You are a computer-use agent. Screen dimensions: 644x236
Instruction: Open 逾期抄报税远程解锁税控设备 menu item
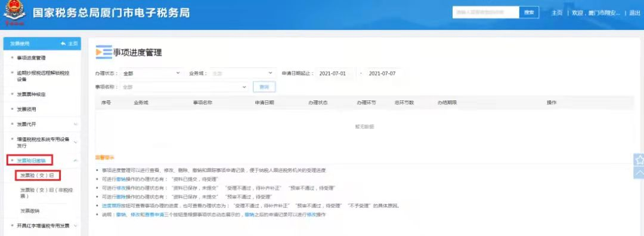pos(43,76)
